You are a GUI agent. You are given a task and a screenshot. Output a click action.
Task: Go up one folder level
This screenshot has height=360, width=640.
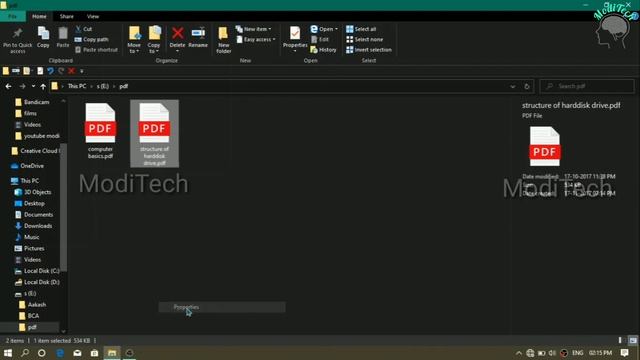pos(43,87)
